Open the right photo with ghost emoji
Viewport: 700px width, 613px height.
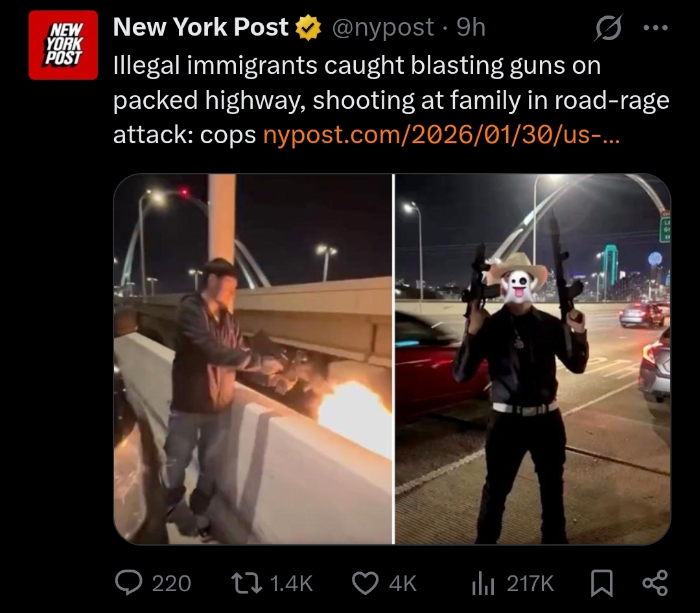[533, 359]
